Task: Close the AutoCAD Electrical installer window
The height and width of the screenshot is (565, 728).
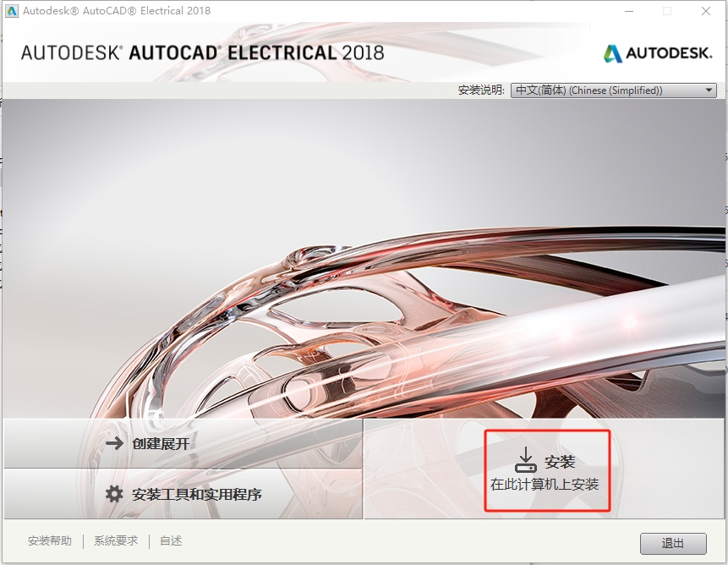Action: [x=706, y=11]
